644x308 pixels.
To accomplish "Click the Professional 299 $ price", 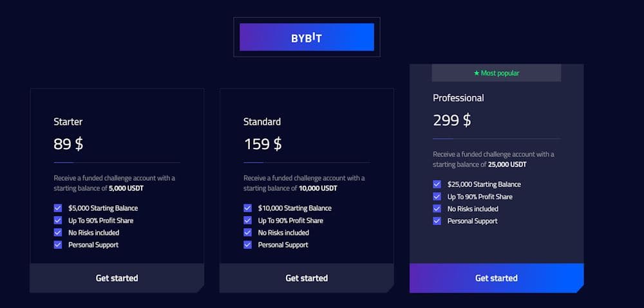I will [452, 120].
